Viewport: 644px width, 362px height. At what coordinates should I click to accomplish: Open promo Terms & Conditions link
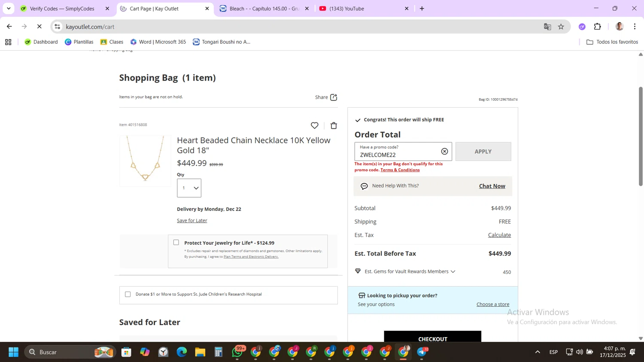(400, 170)
